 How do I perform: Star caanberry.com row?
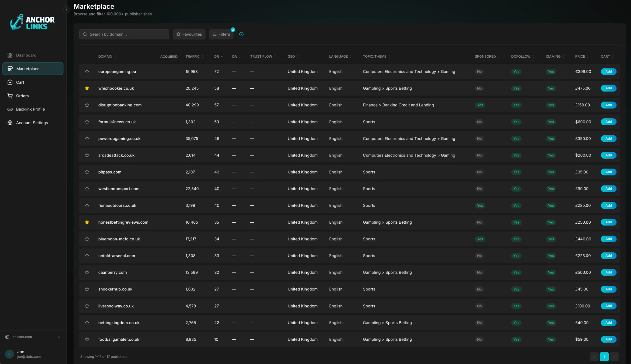(x=87, y=273)
